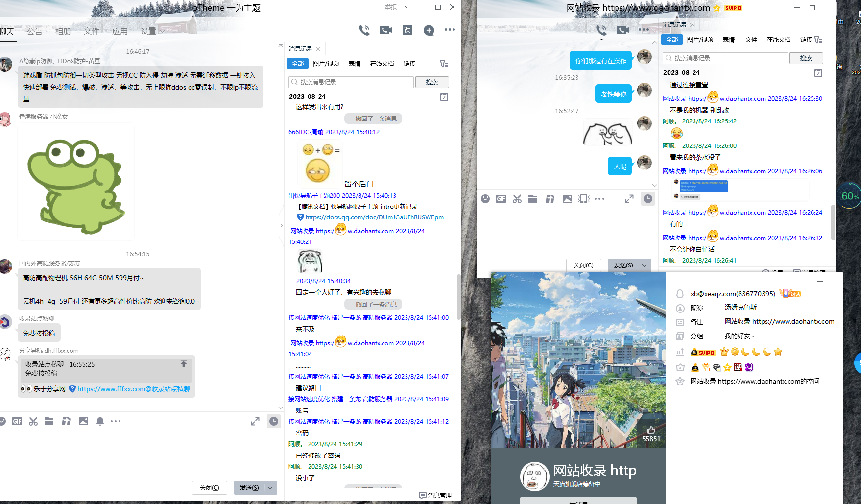Screen dimensions: 861x504
Task: Click the window shake icon in right chat toolbar
Action: (583, 199)
